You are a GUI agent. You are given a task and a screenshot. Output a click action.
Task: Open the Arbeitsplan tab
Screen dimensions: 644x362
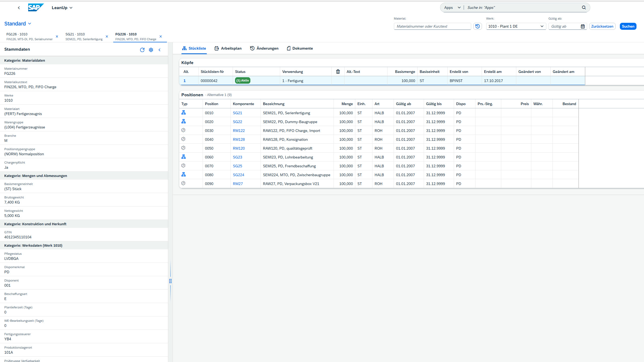click(228, 48)
